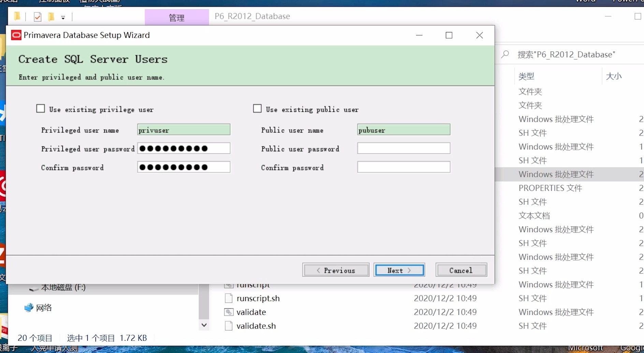This screenshot has height=353, width=644.
Task: Click the PROPERTIES 文件 type row
Action: pos(550,188)
